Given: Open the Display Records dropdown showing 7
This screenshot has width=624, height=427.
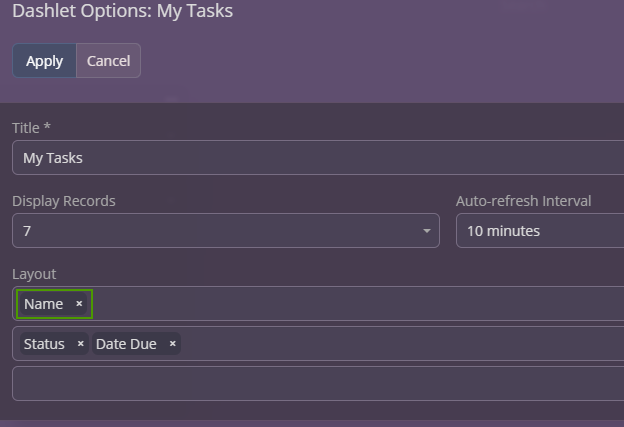Looking at the screenshot, I should [x=220, y=231].
